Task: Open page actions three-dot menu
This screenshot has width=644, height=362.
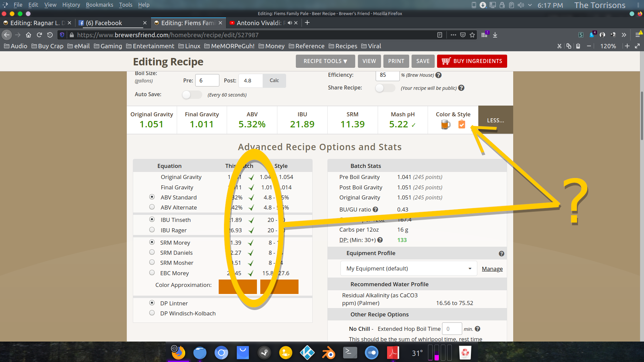Action: [453, 35]
